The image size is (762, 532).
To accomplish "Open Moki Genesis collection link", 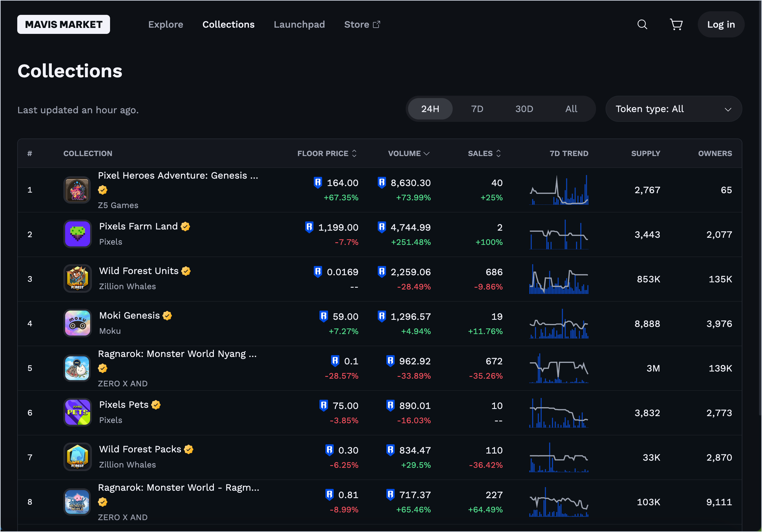I will [129, 315].
